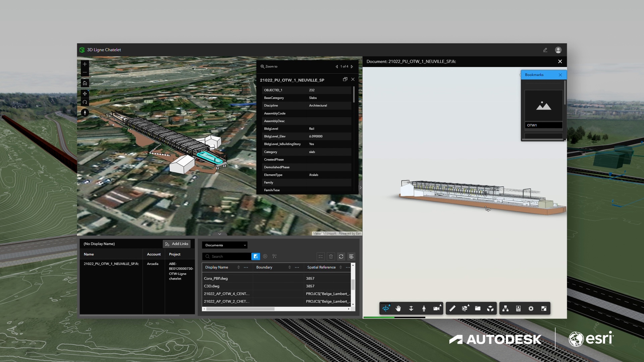The image size is (644, 362).
Task: Click Zoom to in feature popup
Action: (x=269, y=66)
